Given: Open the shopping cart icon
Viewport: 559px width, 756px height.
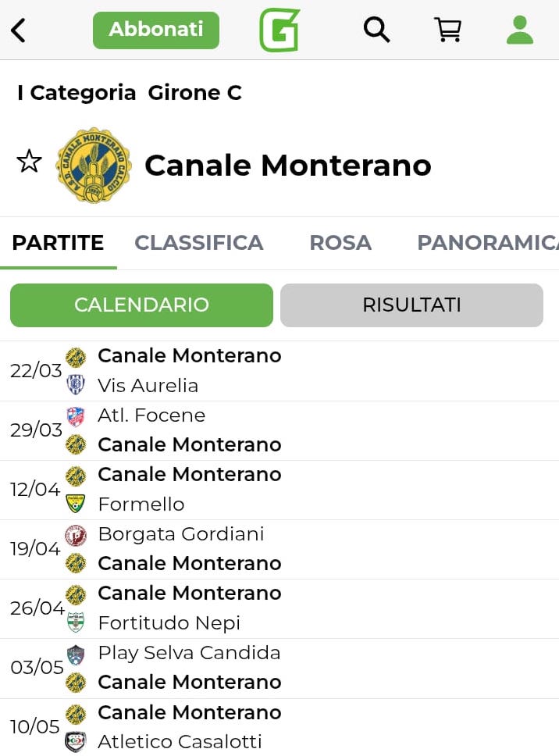Looking at the screenshot, I should pos(447,30).
